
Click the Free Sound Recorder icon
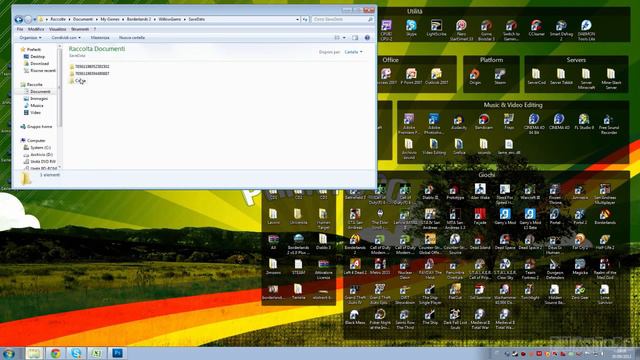[x=609, y=124]
